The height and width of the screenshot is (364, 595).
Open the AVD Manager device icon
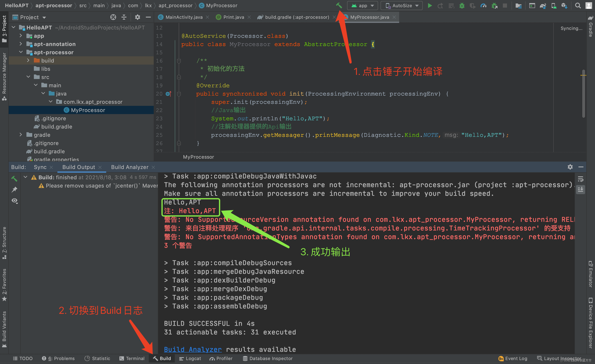[x=554, y=6]
